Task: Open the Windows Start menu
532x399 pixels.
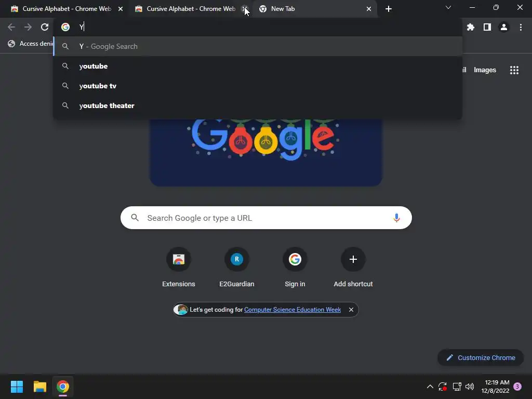Action: pyautogui.click(x=17, y=387)
